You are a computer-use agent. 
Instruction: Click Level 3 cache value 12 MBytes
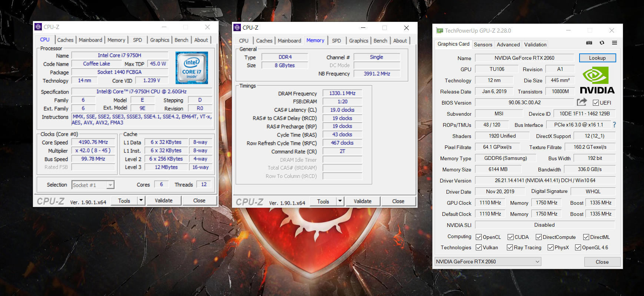tap(166, 167)
